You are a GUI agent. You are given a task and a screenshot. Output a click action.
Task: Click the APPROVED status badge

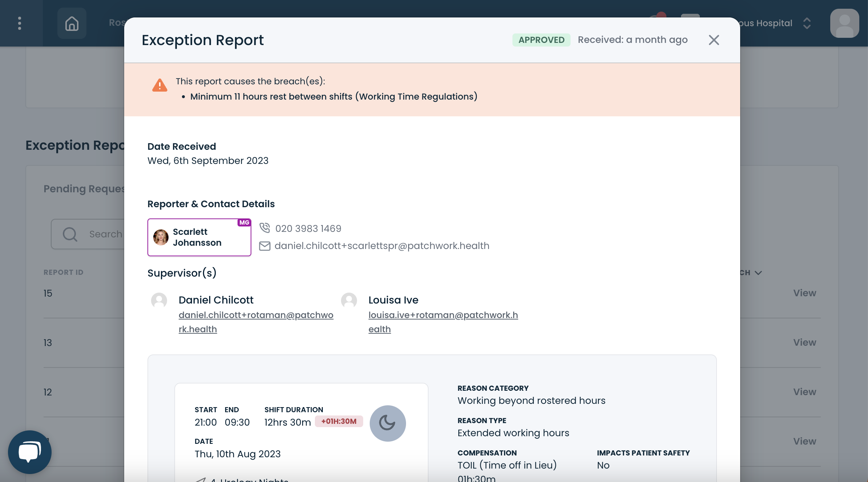pyautogui.click(x=541, y=40)
